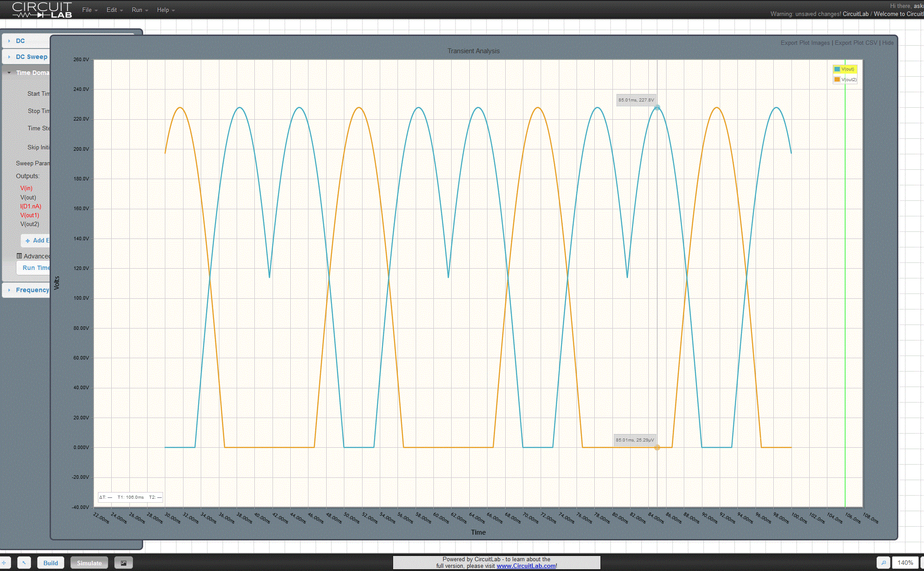
Task: Toggle V(out) trace in plot legend
Action: tap(847, 69)
